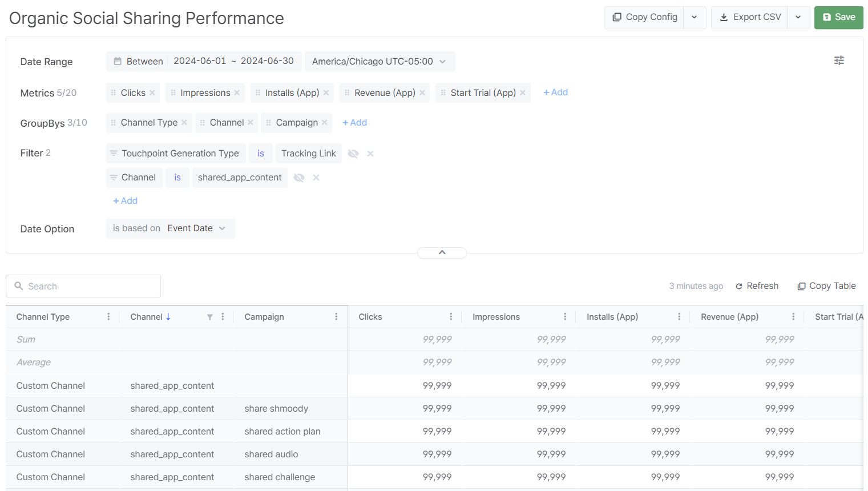Disable the Channel filter with eye icon
The height and width of the screenshot is (491, 868).
pyautogui.click(x=299, y=178)
